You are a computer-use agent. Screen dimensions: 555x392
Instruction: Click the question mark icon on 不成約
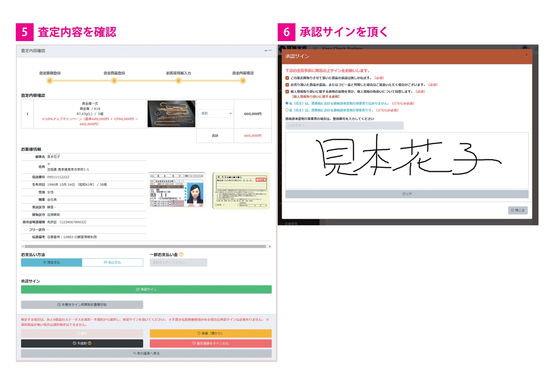tap(90, 343)
